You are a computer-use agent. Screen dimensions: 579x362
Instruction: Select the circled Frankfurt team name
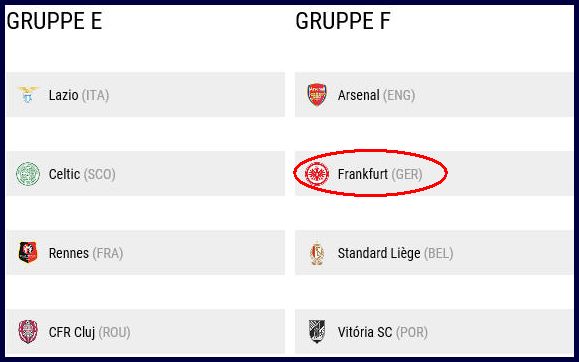coord(363,174)
